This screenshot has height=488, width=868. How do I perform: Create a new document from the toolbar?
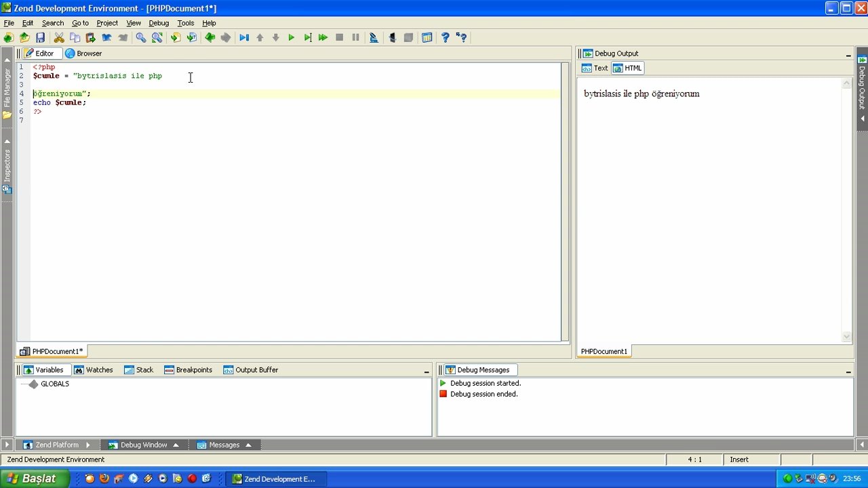click(8, 38)
